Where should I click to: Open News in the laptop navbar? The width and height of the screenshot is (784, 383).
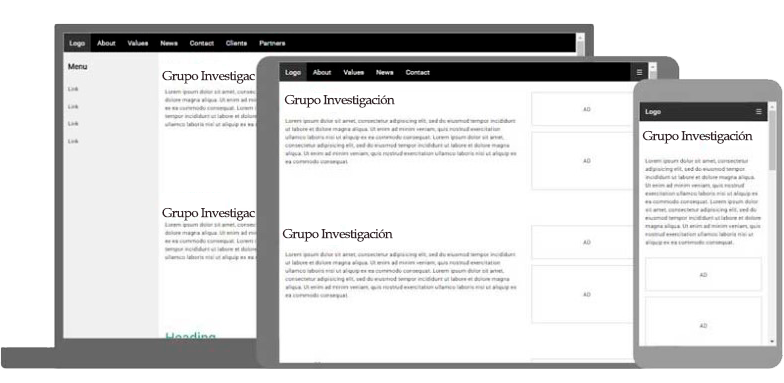[x=169, y=43]
